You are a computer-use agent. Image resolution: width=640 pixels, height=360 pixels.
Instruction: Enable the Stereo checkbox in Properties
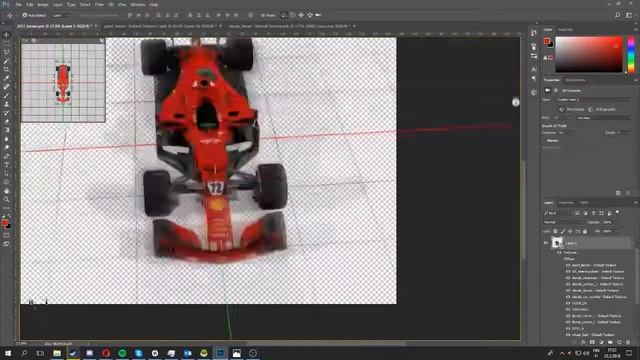[545, 140]
